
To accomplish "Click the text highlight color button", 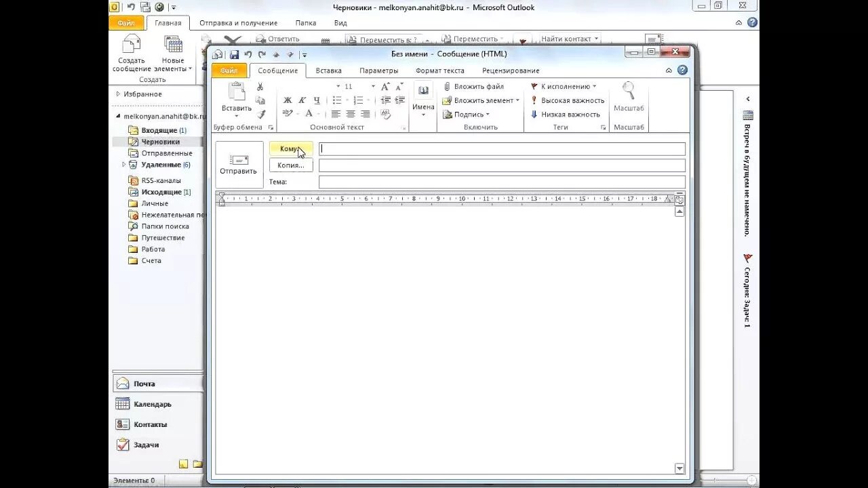I will tap(288, 114).
